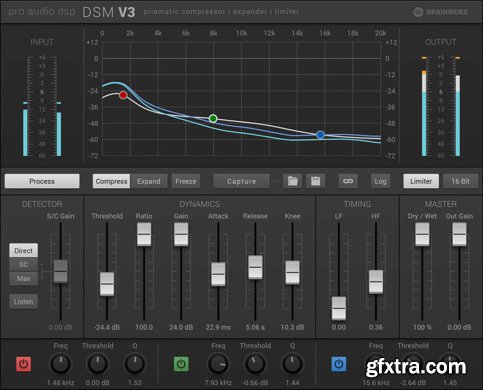Screen dimensions: 483x390
Task: Click the 100 % dry/wet value
Action: tap(422, 327)
